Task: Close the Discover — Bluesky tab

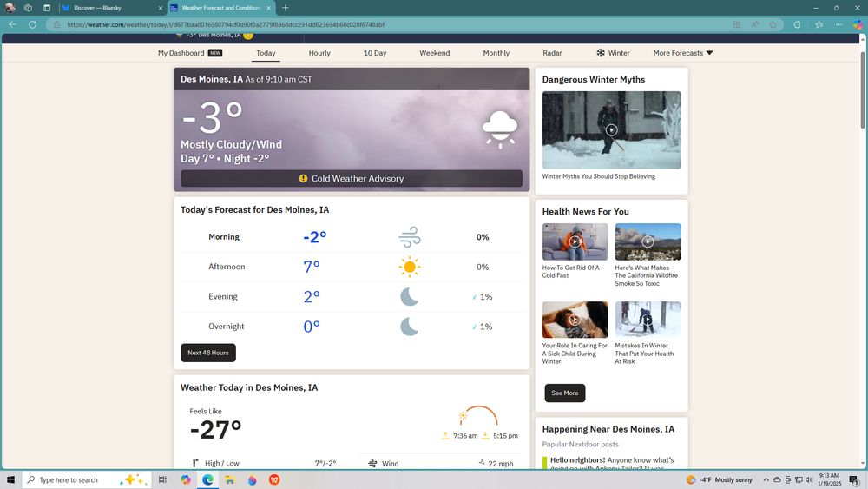Action: click(x=161, y=8)
